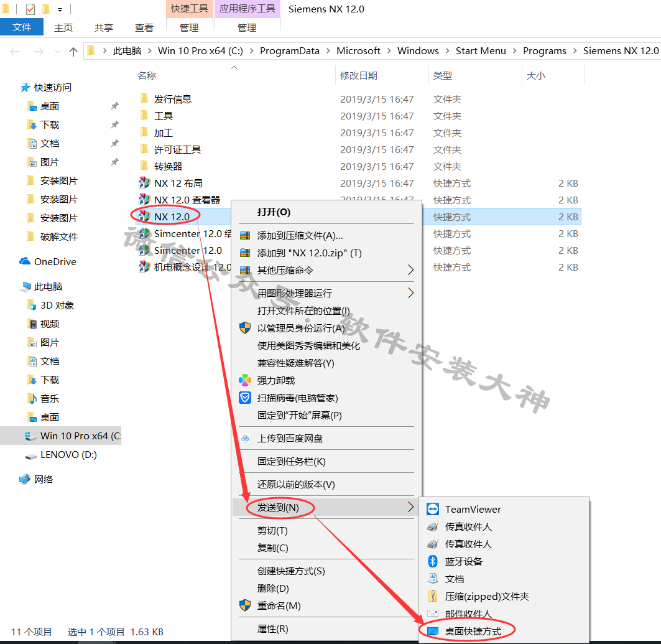Expand the 用图形处理器运行 submenu arrow
The height and width of the screenshot is (644, 661).
pyautogui.click(x=410, y=292)
